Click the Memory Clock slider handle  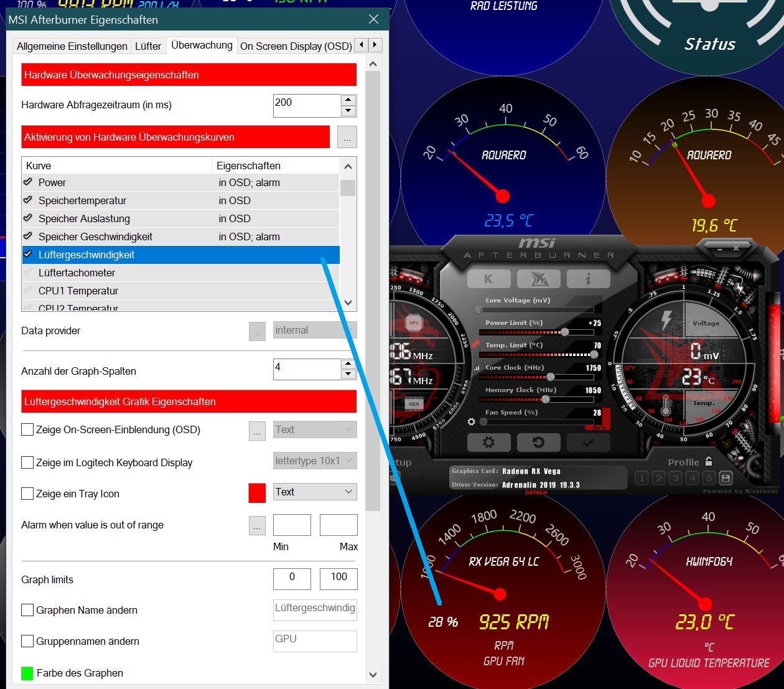click(x=544, y=399)
